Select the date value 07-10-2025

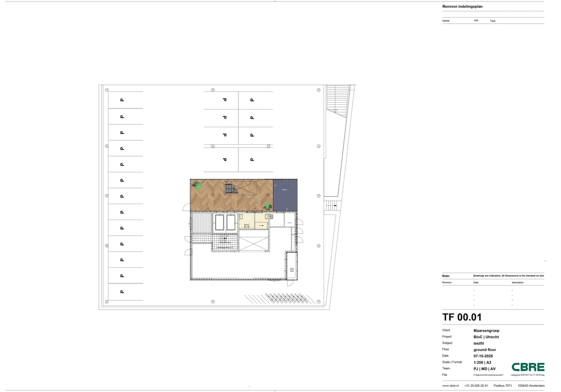click(483, 356)
